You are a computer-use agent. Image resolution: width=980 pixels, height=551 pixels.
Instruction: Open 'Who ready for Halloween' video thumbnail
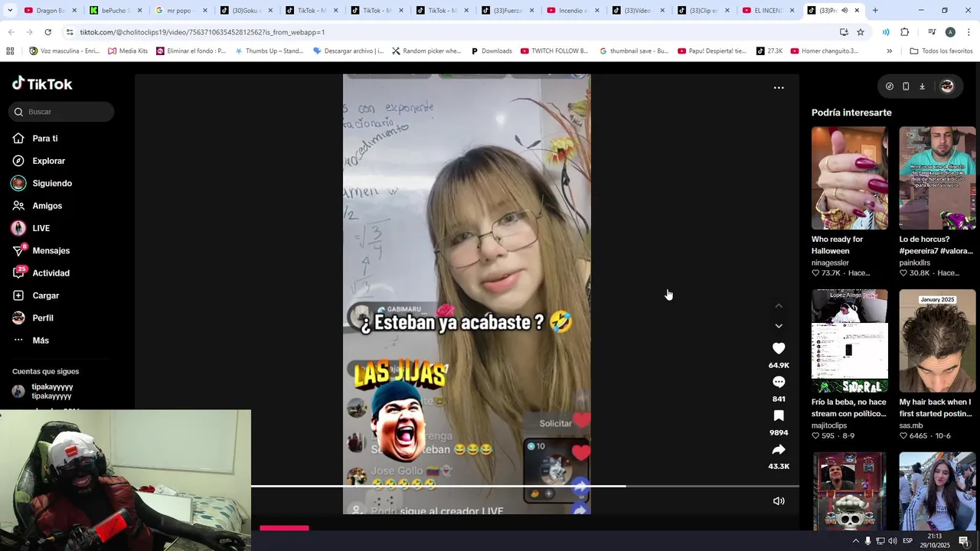[850, 178]
